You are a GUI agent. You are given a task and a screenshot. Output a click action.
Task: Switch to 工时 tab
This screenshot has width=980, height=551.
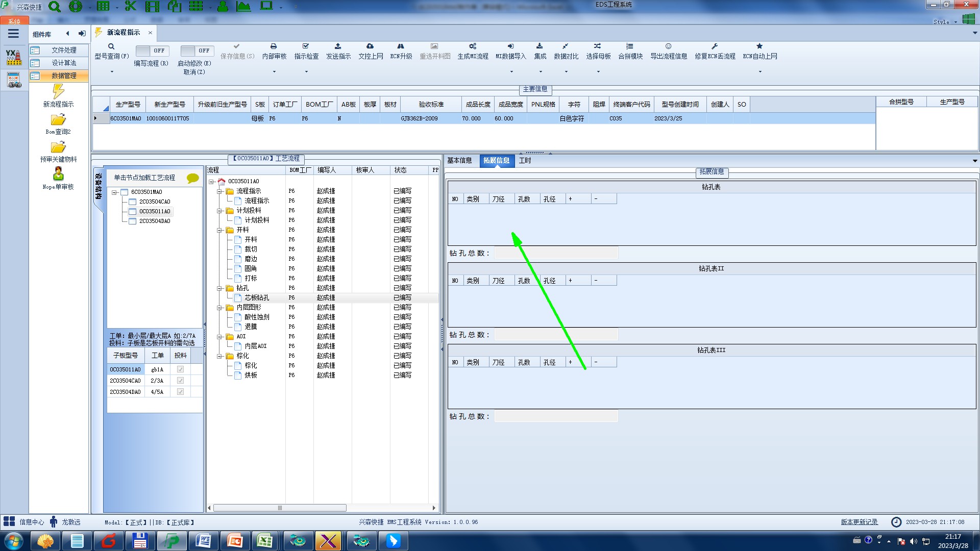pyautogui.click(x=525, y=161)
